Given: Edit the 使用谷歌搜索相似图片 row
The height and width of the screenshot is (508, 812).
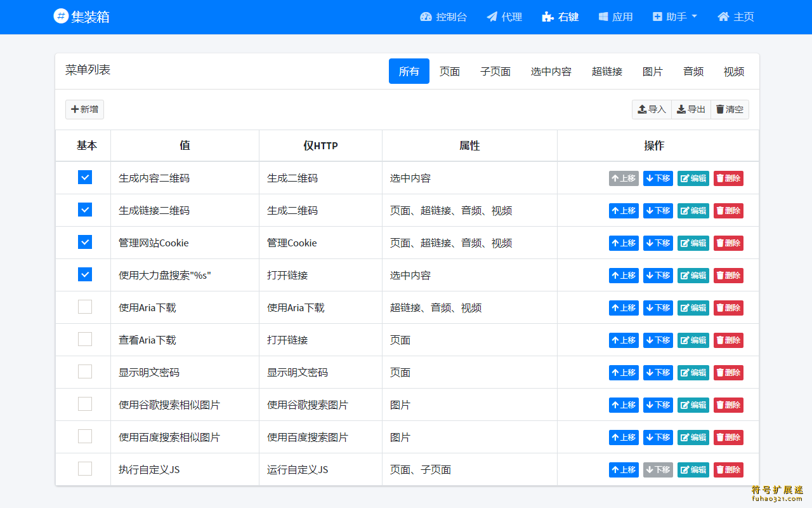Looking at the screenshot, I should [693, 405].
